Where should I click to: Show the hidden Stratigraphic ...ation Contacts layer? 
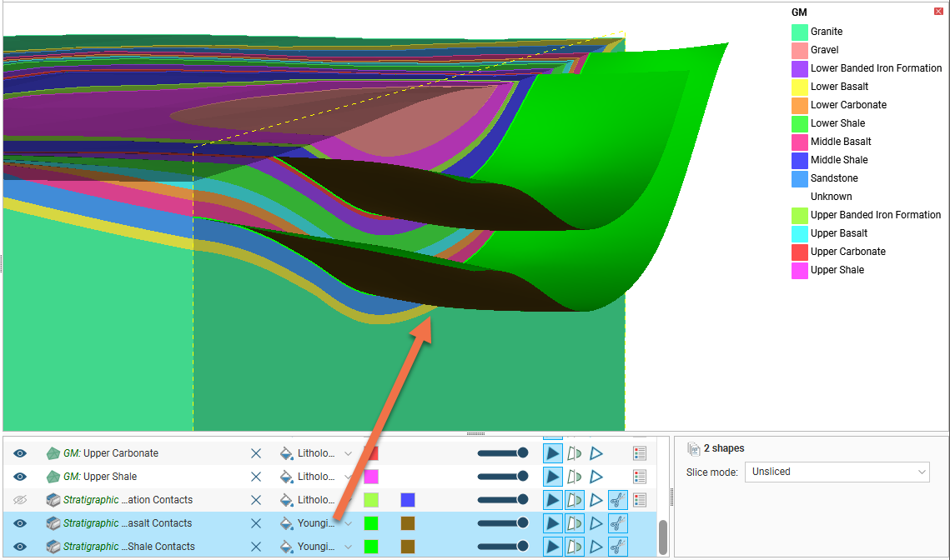(20, 500)
